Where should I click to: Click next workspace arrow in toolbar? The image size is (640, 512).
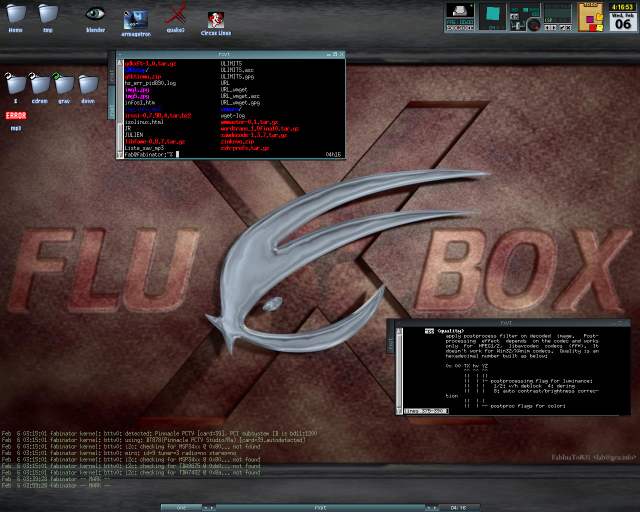(212, 508)
